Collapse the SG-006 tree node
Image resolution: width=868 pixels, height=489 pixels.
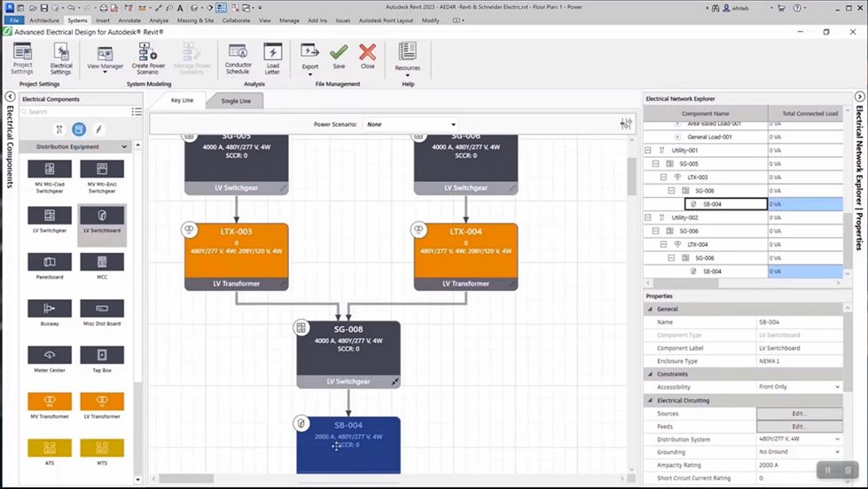(x=655, y=231)
